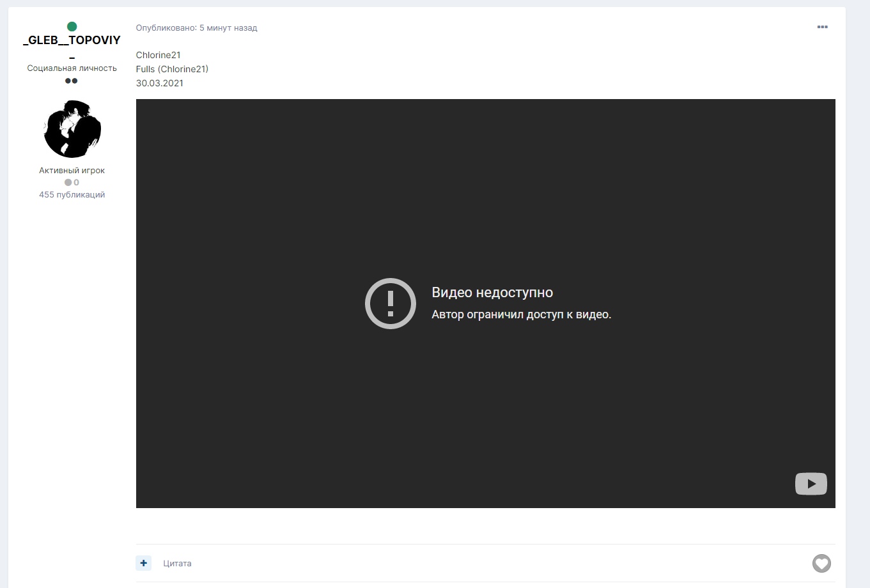The image size is (870, 588).
Task: Click the plus multiquote button
Action: coord(144,563)
